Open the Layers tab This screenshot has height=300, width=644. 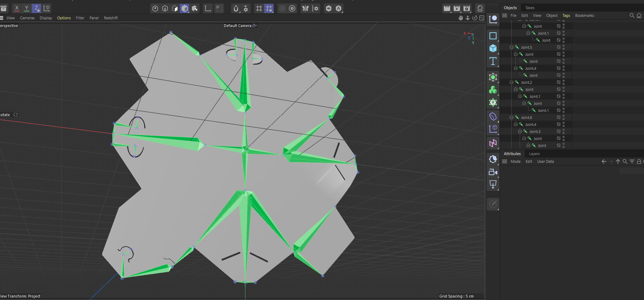click(x=534, y=154)
